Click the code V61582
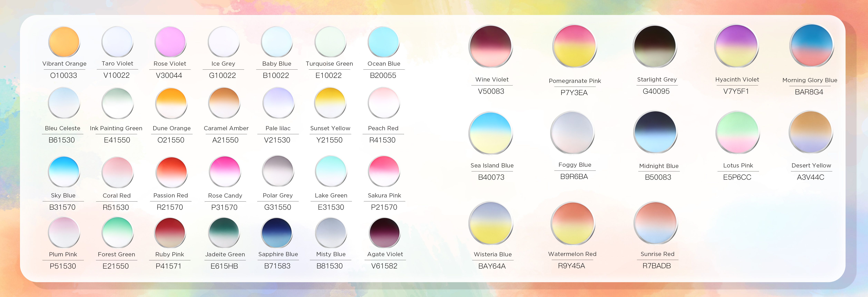Viewport: 868px width, 297px height. pos(384,266)
